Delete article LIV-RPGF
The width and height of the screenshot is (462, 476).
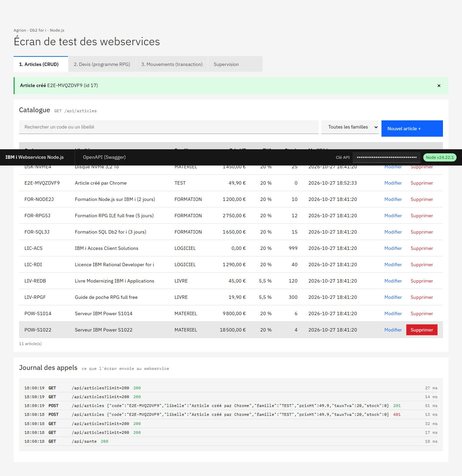422,297
